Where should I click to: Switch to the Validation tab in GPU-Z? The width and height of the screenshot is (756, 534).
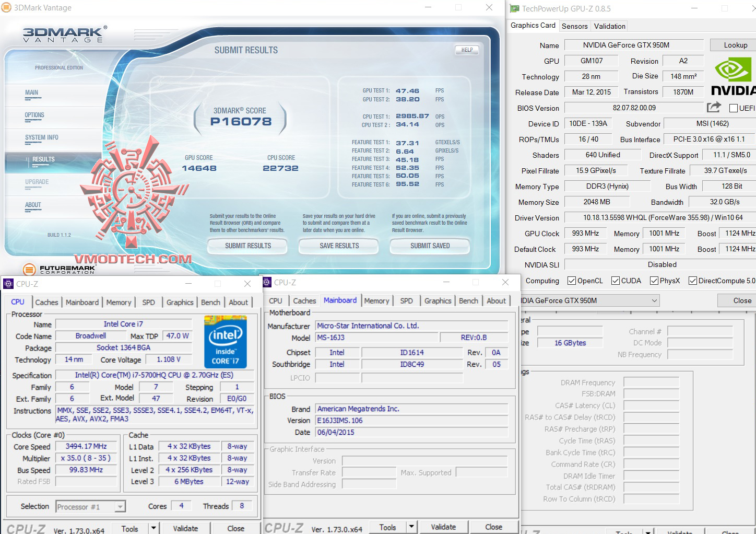coord(610,26)
